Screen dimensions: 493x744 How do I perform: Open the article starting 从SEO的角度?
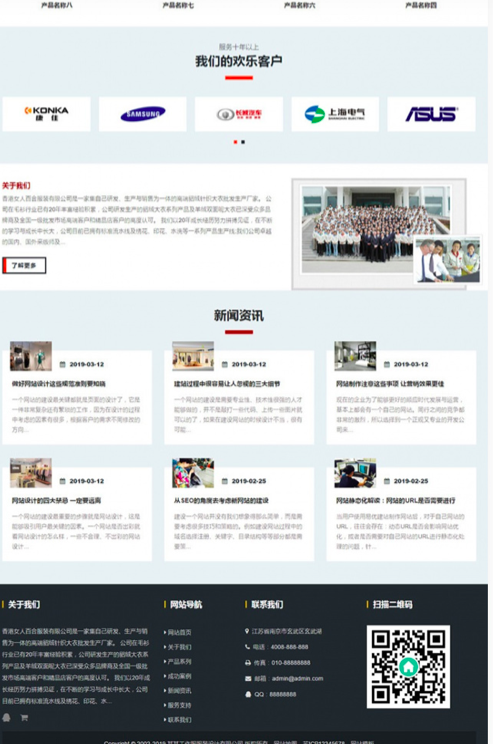[x=221, y=500]
